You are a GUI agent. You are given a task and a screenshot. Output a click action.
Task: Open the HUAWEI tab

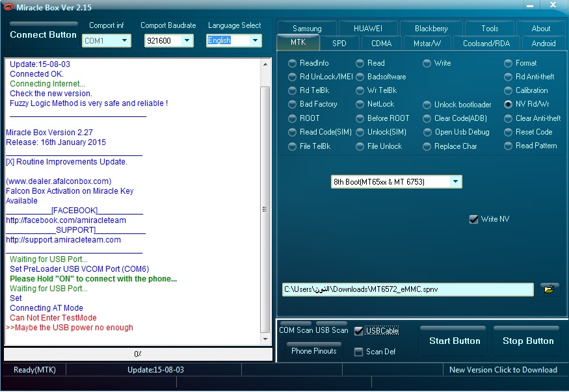pyautogui.click(x=367, y=29)
